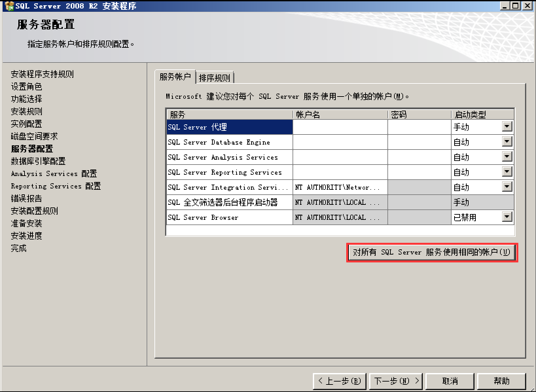Screen dimensions: 536x392
Task: Click 设置角色 step in sidebar
Action: click(26, 86)
